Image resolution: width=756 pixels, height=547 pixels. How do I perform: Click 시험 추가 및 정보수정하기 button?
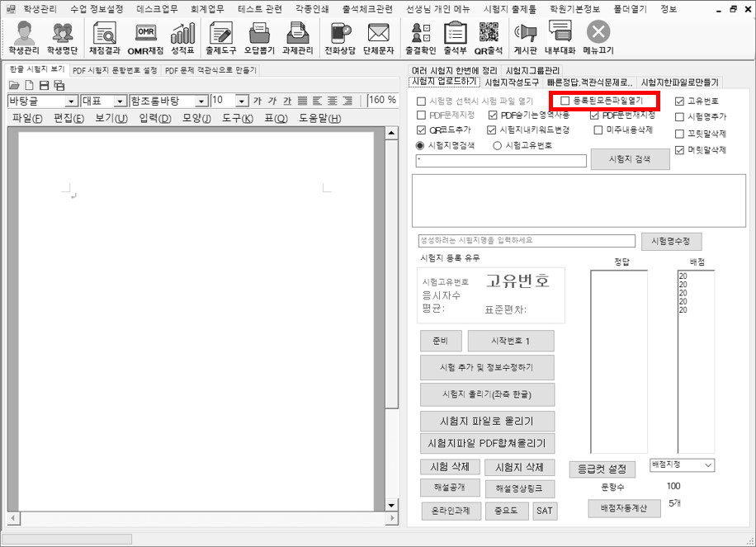point(487,367)
